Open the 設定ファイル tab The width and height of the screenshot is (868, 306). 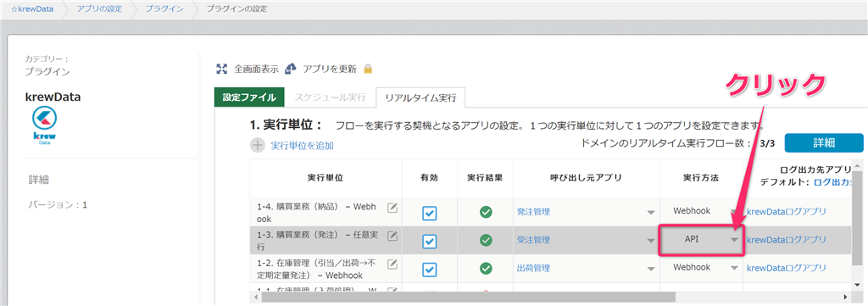point(249,97)
